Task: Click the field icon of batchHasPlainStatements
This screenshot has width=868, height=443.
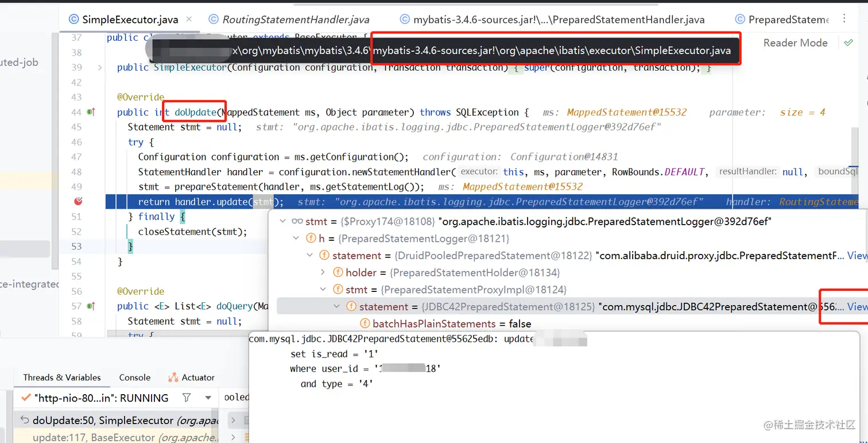Action: point(365,323)
